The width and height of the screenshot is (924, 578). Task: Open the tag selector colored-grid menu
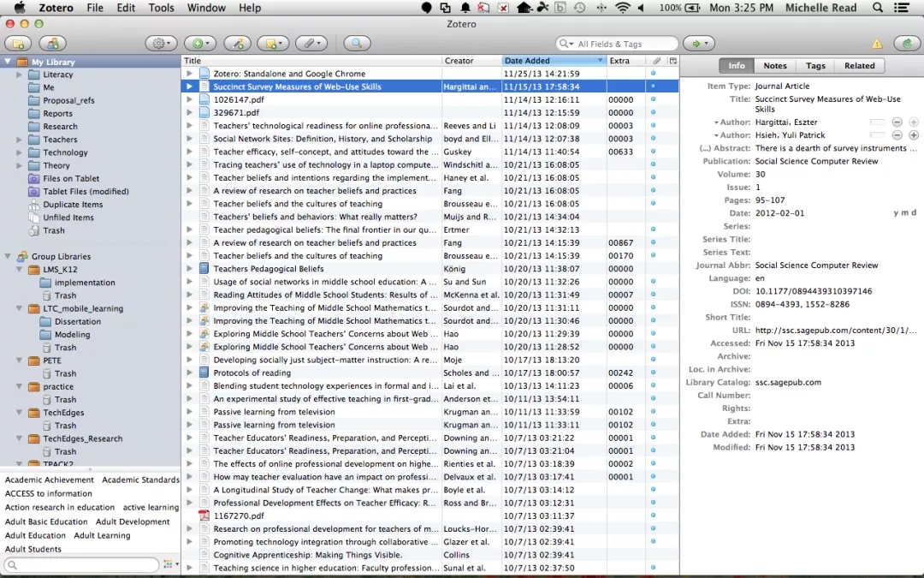pyautogui.click(x=170, y=564)
